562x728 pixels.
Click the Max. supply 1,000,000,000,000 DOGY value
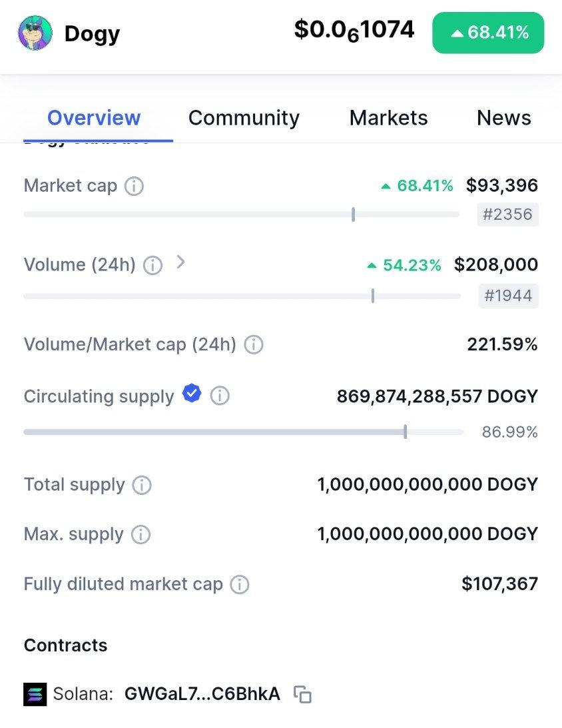tap(428, 534)
